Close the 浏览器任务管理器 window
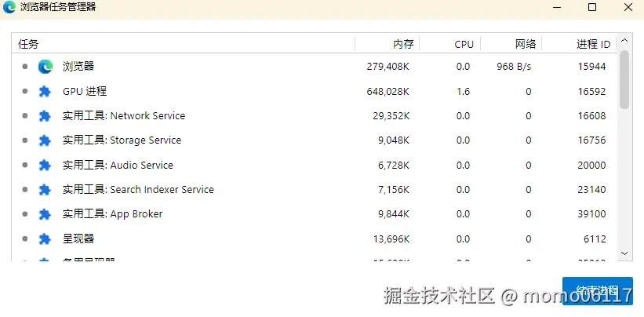Screen dimensions: 644x317 coord(628,7)
